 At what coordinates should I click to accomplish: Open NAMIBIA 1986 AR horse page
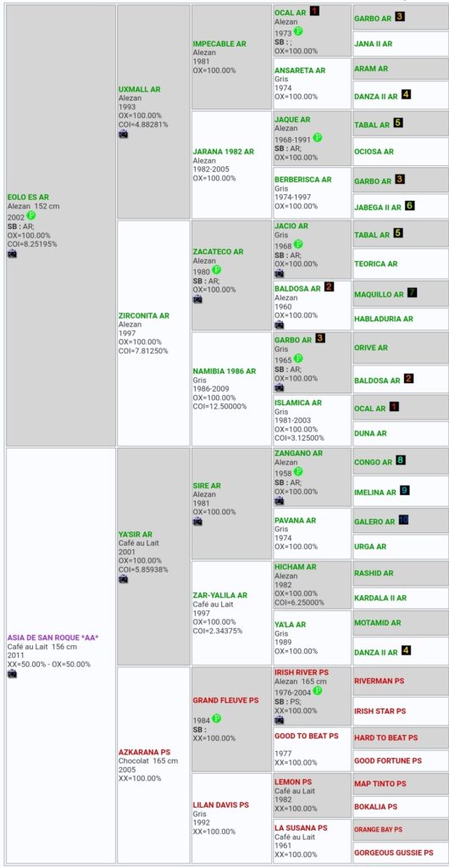point(224,371)
